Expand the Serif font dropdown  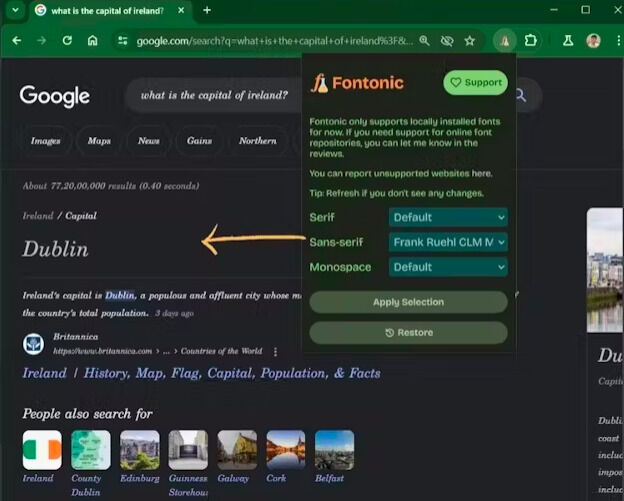[448, 217]
